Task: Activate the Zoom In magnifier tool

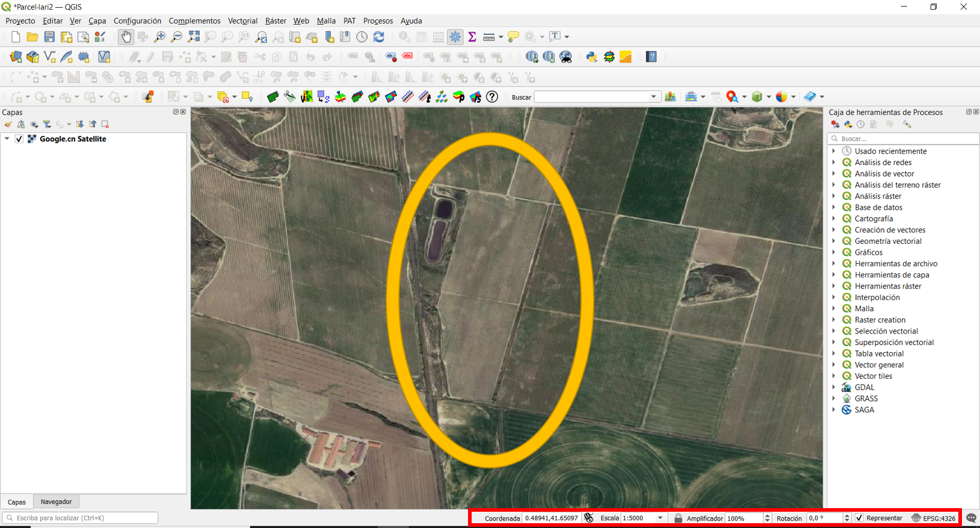Action: 159,37
